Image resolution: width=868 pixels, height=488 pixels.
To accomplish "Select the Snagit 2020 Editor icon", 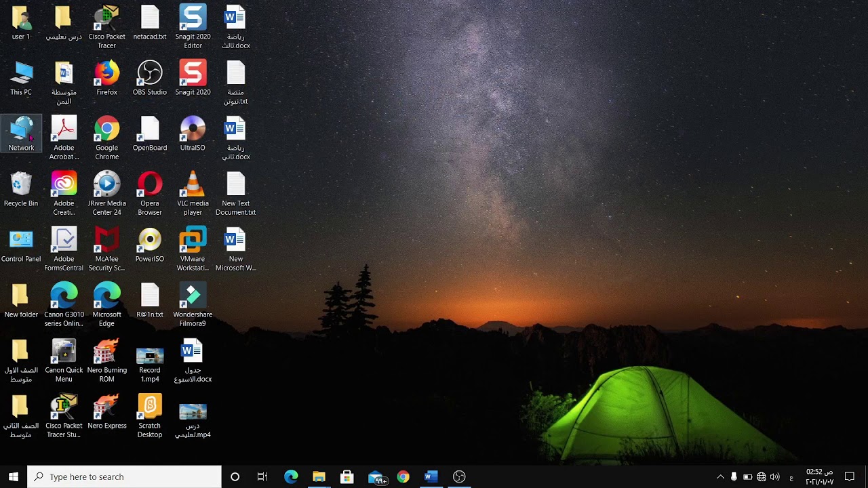I will (193, 26).
